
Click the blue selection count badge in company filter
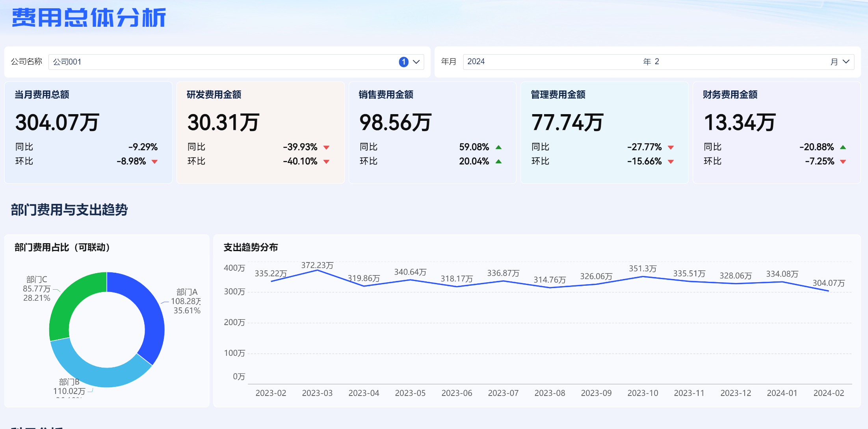(403, 62)
